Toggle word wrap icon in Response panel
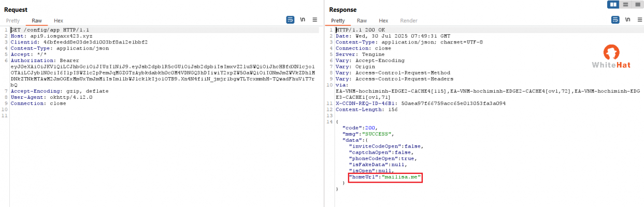Viewport: 644px width, 207px height. tap(615, 20)
